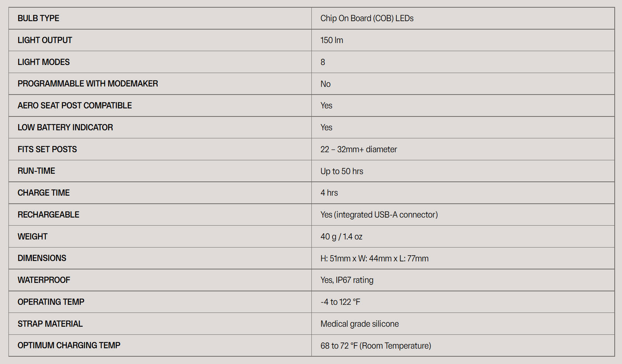Select the AERO SEAT POST COMPATIBLE label
Viewport: 622px width, 364px height.
pyautogui.click(x=75, y=106)
